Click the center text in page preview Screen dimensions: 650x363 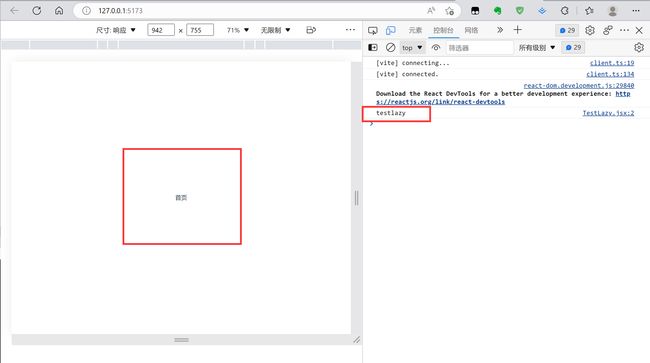pos(181,198)
